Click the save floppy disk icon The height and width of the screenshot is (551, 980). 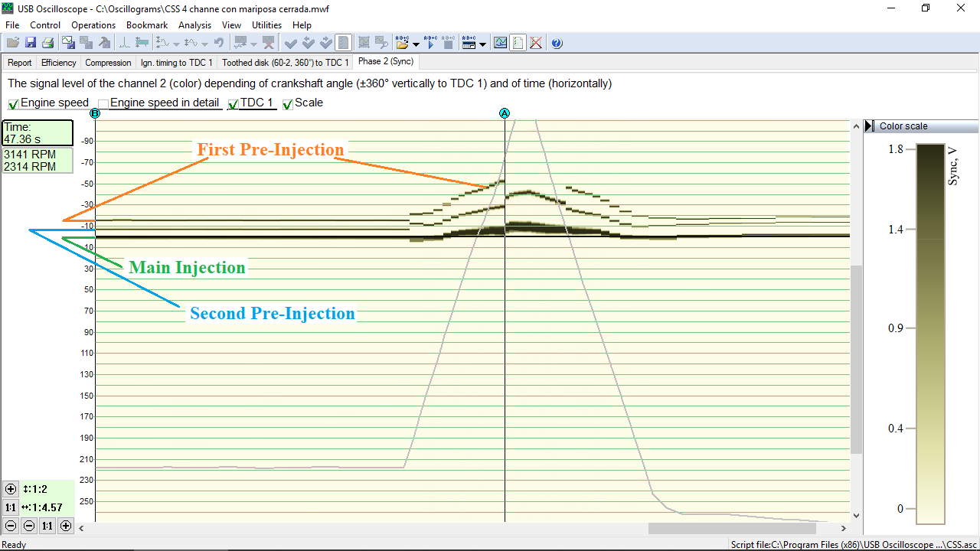31,43
